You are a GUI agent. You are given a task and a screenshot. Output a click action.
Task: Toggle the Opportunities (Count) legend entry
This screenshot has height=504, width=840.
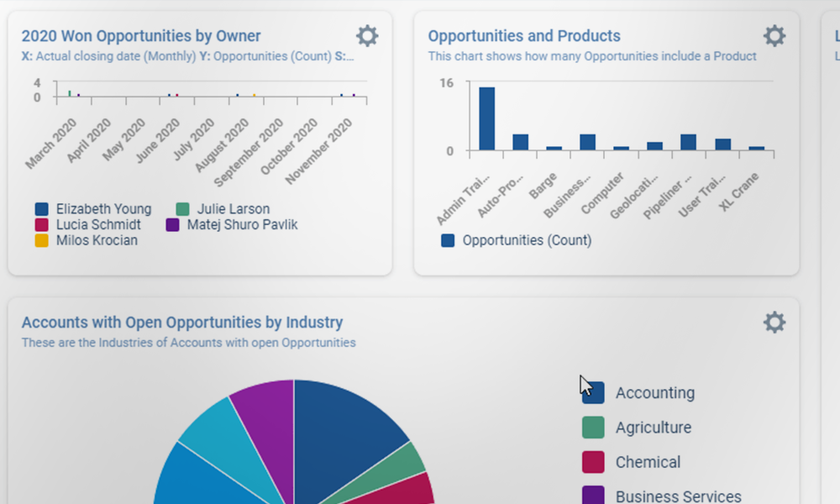(x=527, y=240)
